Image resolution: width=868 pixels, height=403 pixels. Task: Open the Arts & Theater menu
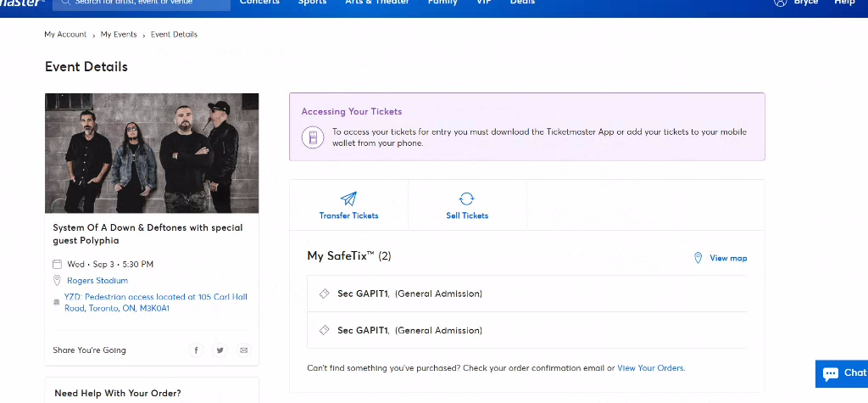point(377,3)
